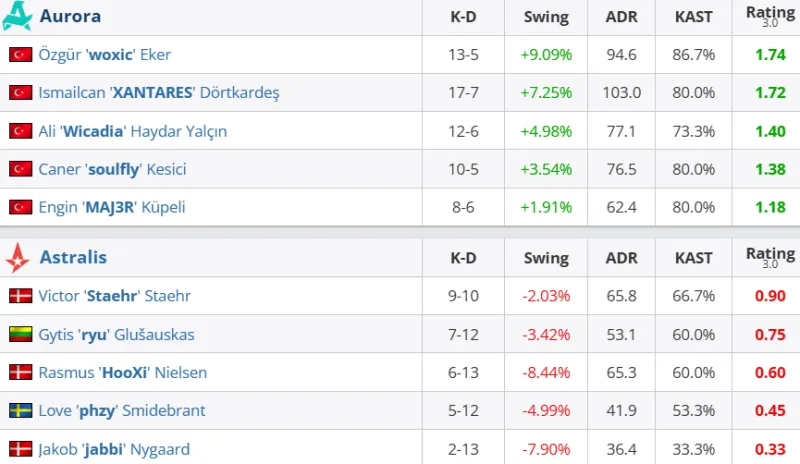Viewport: 800px width, 464px height.
Task: Click the Danish flag beside Staehr
Action: [20, 296]
